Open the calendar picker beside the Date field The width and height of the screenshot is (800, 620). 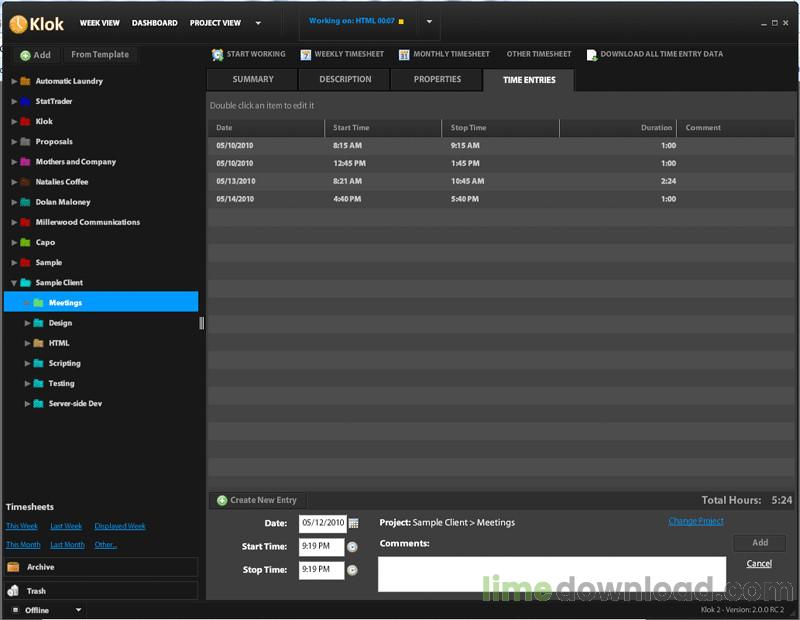(353, 523)
